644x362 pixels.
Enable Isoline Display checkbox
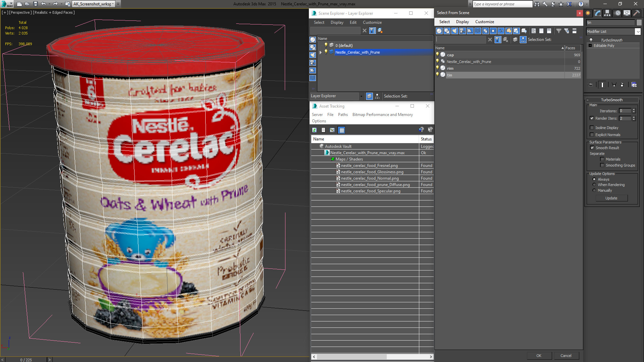pyautogui.click(x=592, y=127)
